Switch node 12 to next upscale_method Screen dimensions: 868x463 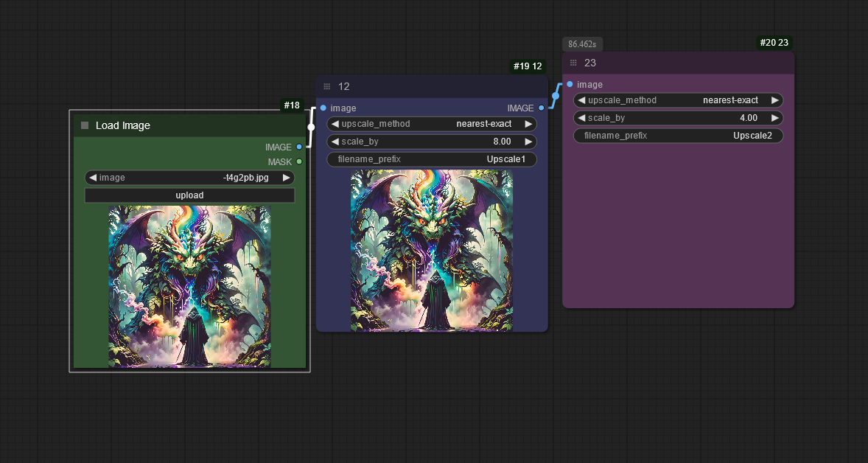click(528, 124)
